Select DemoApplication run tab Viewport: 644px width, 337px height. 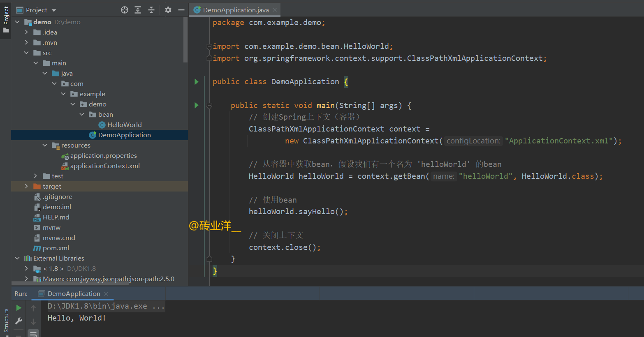(x=74, y=293)
